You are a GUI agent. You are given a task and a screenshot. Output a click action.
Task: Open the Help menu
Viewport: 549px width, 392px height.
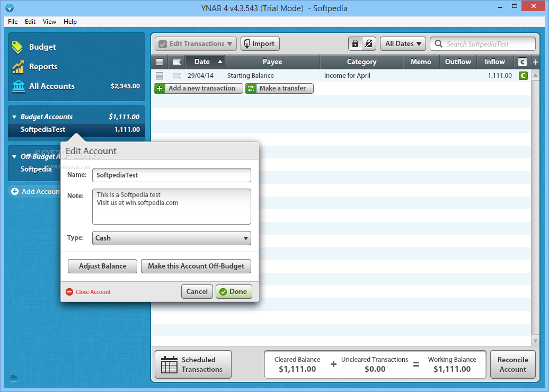[x=70, y=22]
